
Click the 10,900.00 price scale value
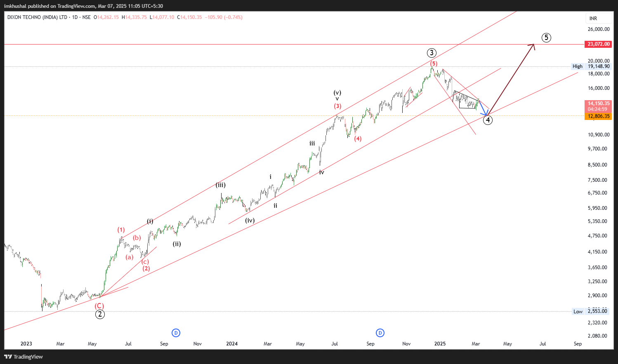[x=599, y=135]
